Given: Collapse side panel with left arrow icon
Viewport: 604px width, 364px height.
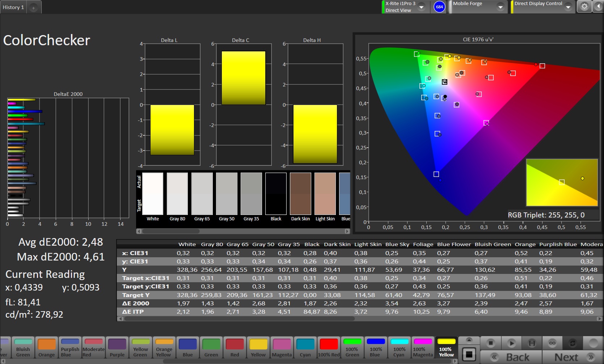Looking at the screenshot, I should [598, 7].
